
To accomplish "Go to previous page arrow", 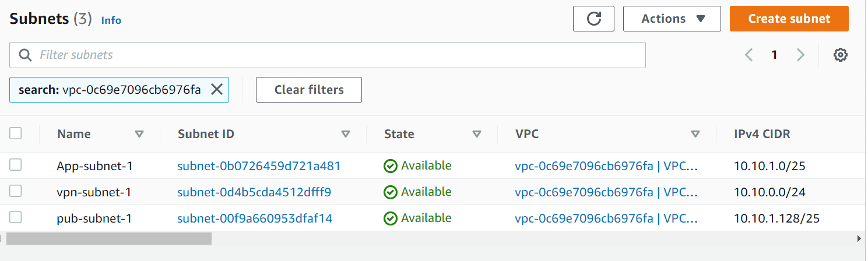I will [749, 55].
